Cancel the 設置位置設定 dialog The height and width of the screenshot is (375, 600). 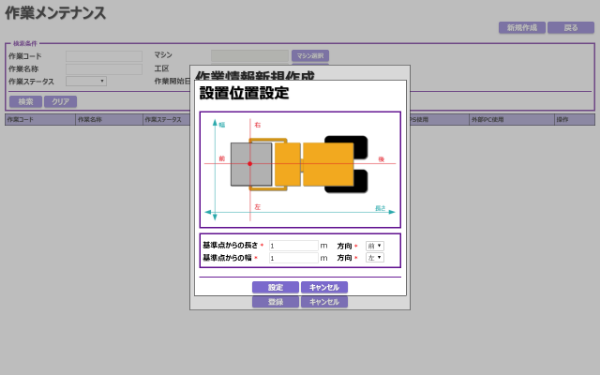(x=324, y=287)
